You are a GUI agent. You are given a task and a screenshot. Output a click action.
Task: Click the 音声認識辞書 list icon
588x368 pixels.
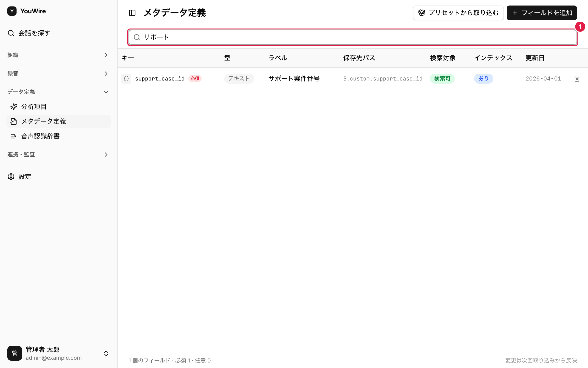[x=14, y=136]
